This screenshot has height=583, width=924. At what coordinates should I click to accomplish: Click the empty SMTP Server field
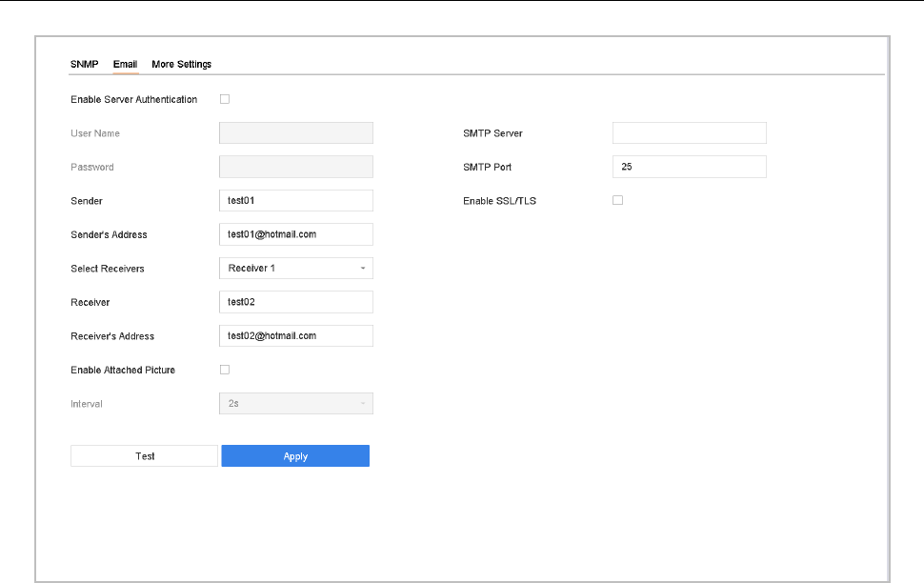pyautogui.click(x=689, y=133)
